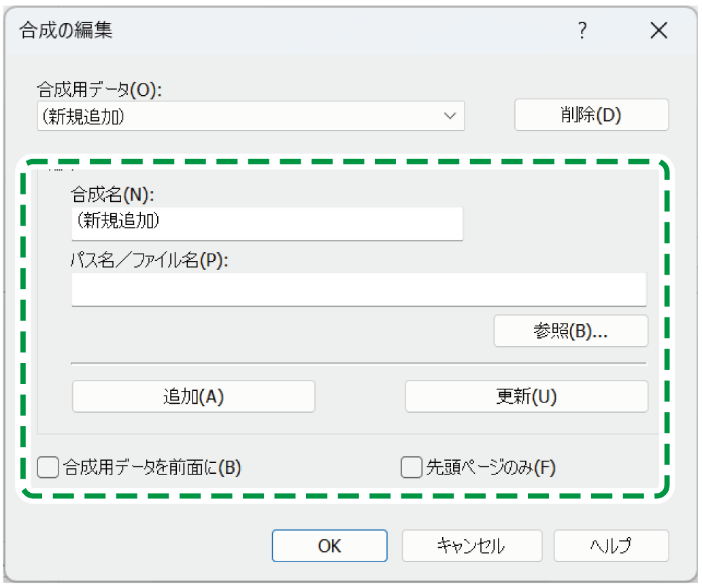The height and width of the screenshot is (588, 702).
Task: Click キャンセル to dismiss the dialog
Action: point(471,546)
